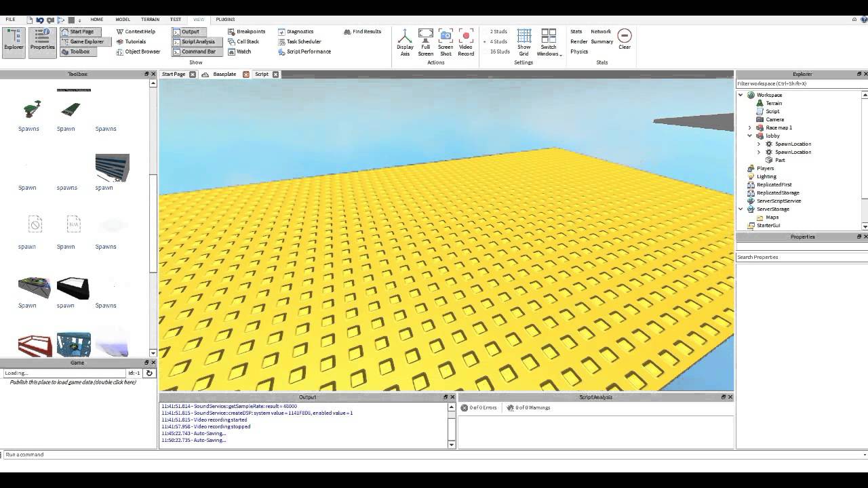Open Context Help
Viewport: 868px width, 488px height.
136,32
